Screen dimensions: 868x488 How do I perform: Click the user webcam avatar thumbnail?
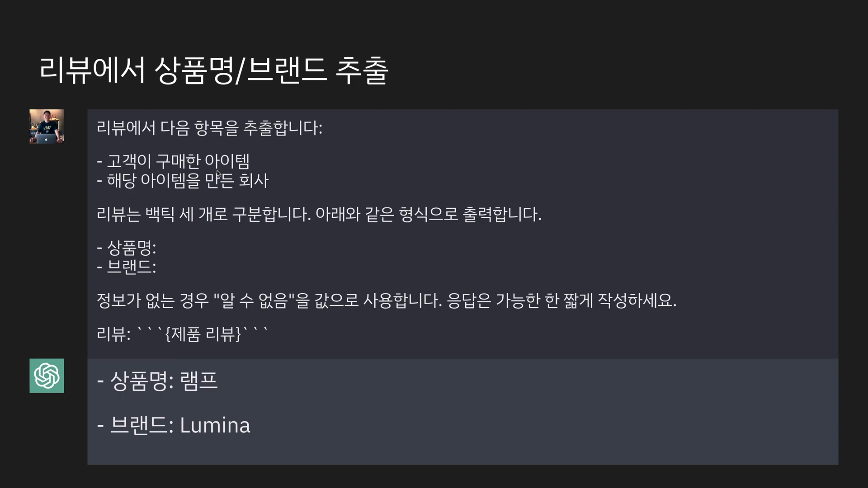tap(47, 127)
